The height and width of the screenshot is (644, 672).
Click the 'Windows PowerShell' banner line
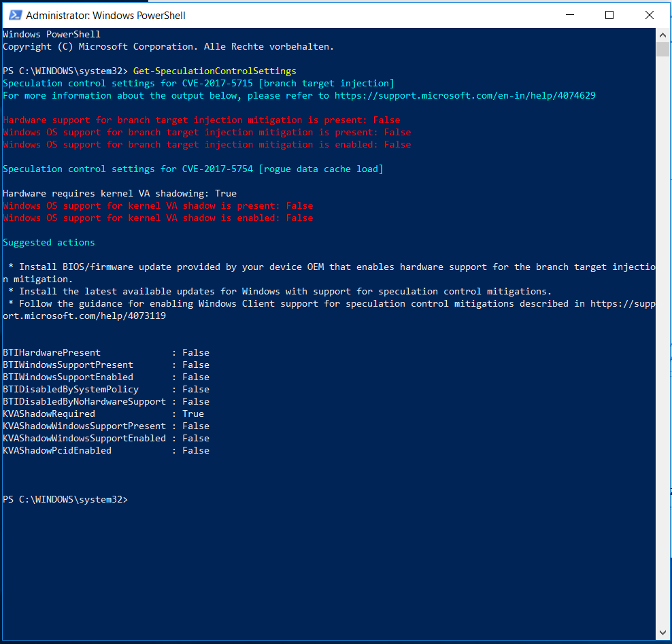click(x=52, y=34)
